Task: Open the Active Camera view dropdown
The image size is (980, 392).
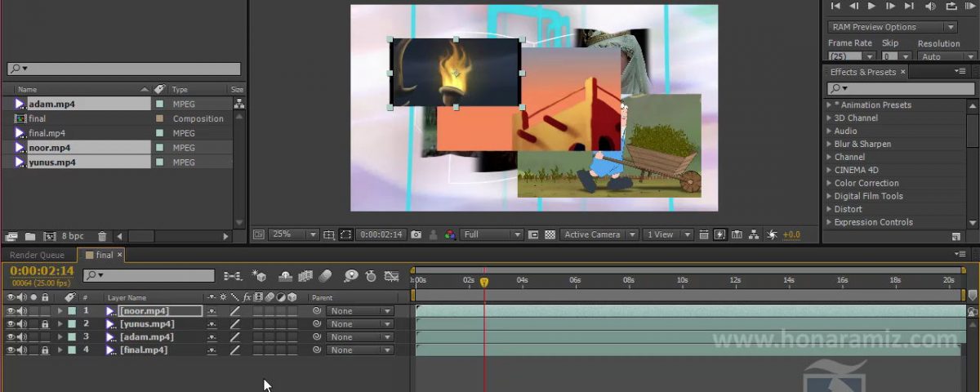Action: (x=600, y=234)
